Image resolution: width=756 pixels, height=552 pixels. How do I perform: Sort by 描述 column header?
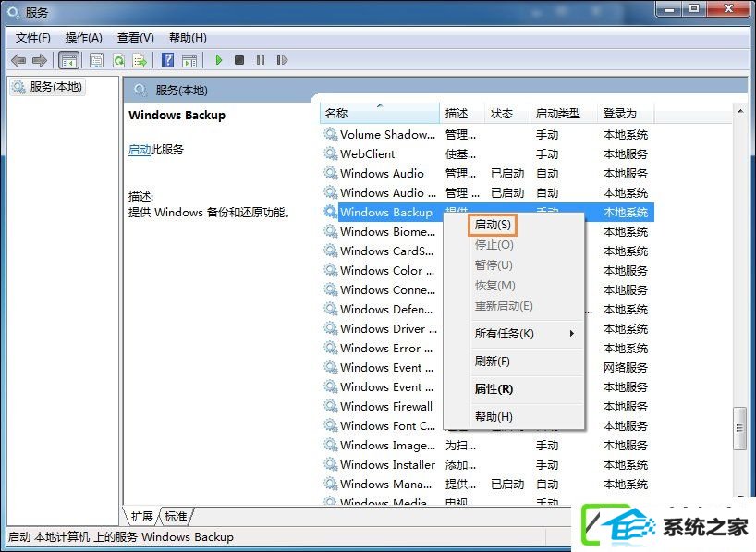461,114
